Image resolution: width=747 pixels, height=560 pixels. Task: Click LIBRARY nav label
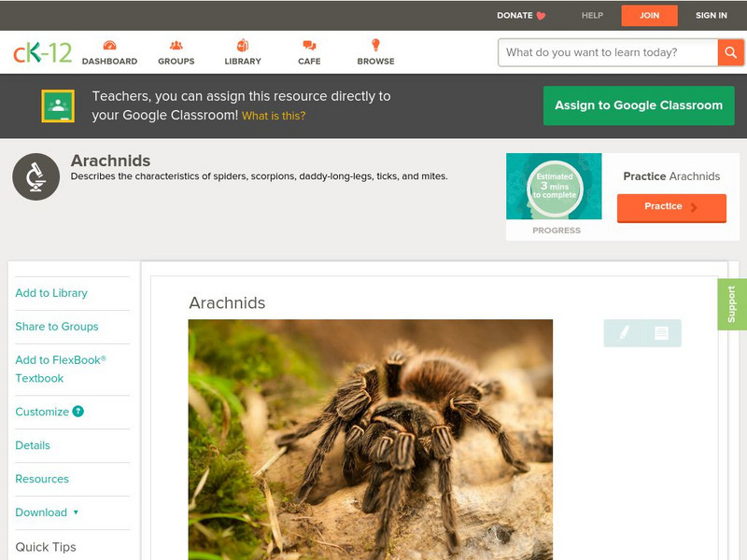(x=243, y=62)
